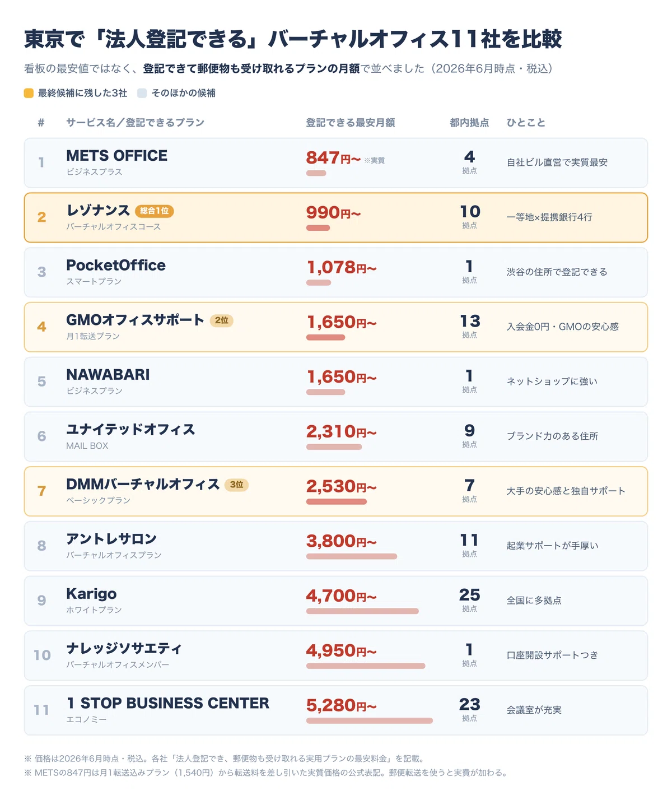
Task: Select the PocketOffice service name
Action: [x=116, y=266]
